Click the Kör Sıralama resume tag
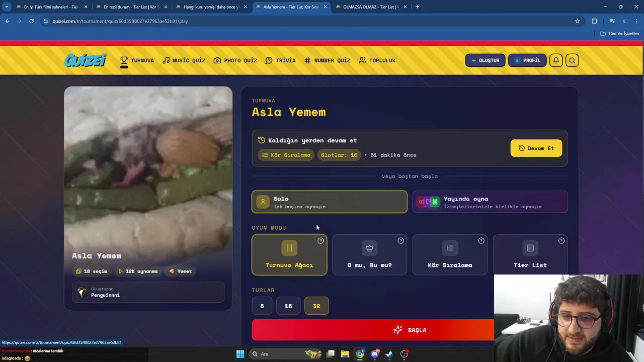 tap(286, 155)
